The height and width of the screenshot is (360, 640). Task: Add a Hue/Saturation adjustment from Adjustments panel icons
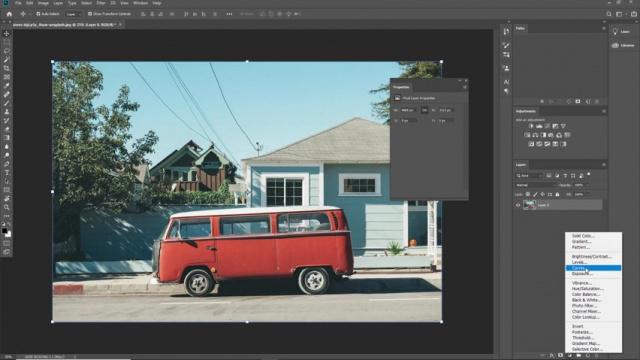coord(527,135)
